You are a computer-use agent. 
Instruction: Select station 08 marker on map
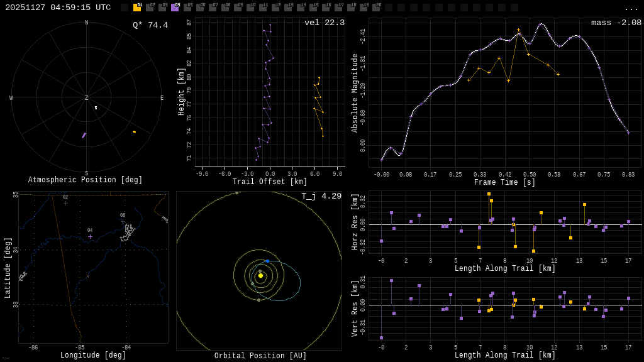click(x=123, y=221)
